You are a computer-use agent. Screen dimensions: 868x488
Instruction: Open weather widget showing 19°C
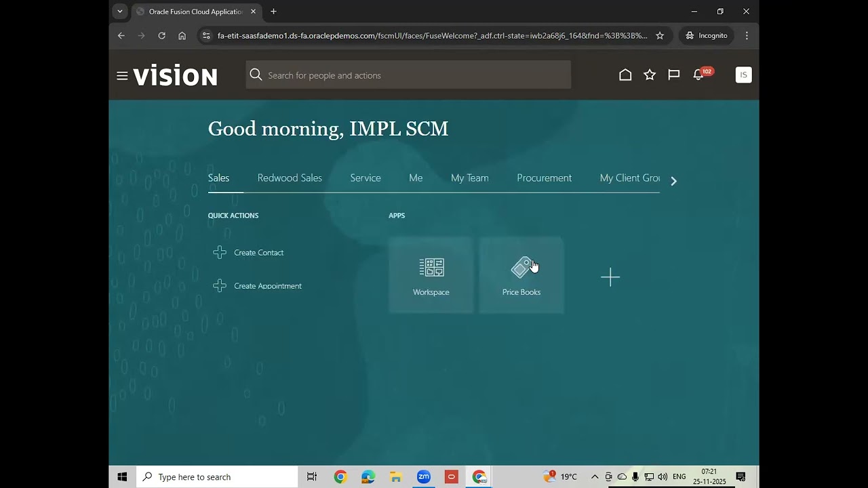click(x=560, y=477)
